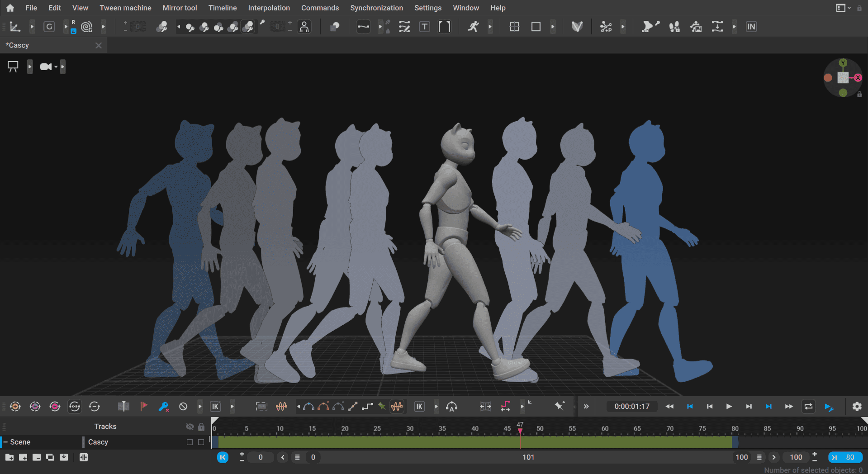868x474 pixels.
Task: Click the scissors physics tool icon
Action: click(x=606, y=27)
